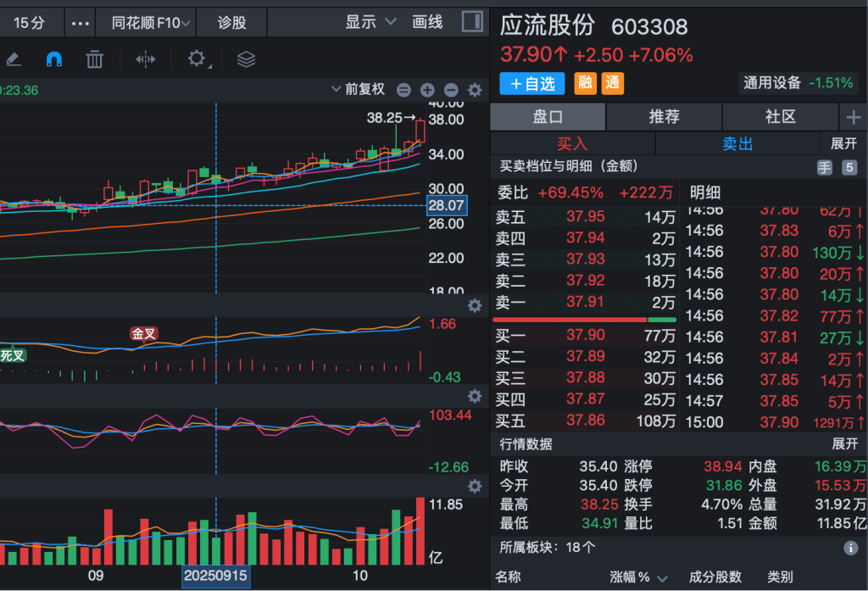Toggle the right side panel layout

[x=474, y=22]
